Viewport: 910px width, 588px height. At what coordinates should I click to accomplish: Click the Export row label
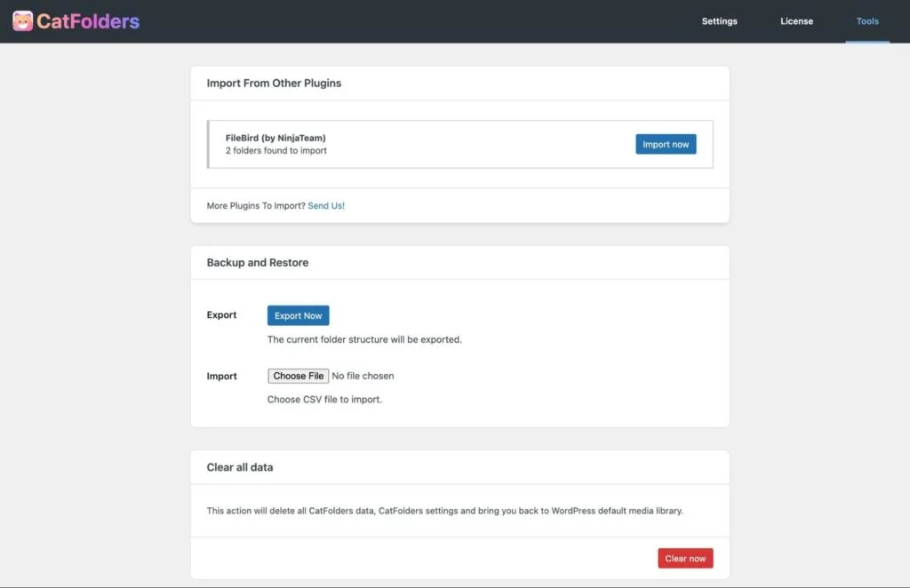click(221, 315)
